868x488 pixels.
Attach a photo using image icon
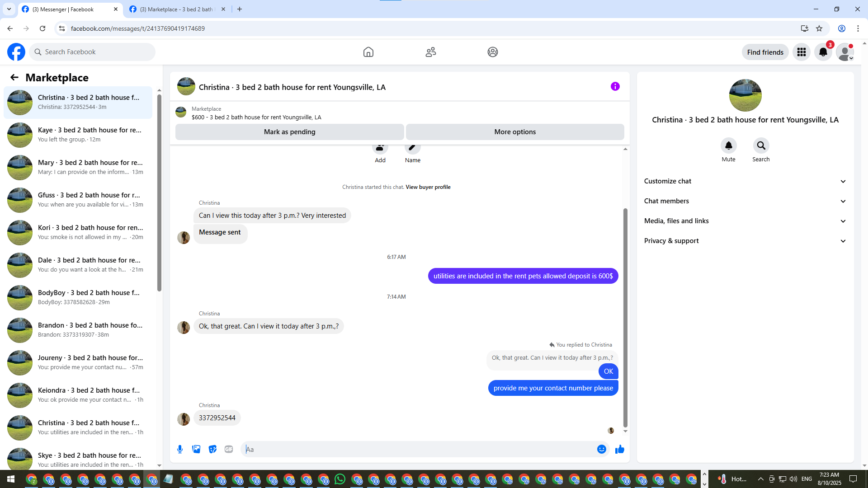(196, 449)
